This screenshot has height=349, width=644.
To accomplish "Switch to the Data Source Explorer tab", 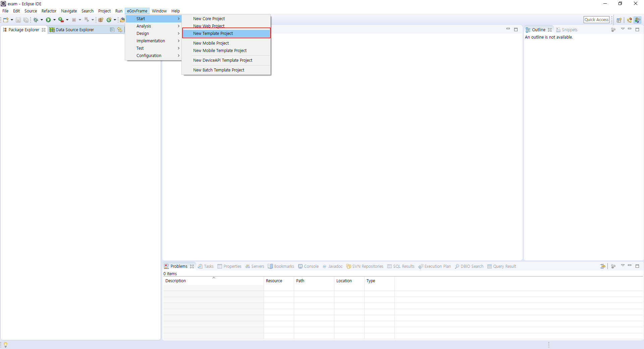I will [x=71, y=30].
